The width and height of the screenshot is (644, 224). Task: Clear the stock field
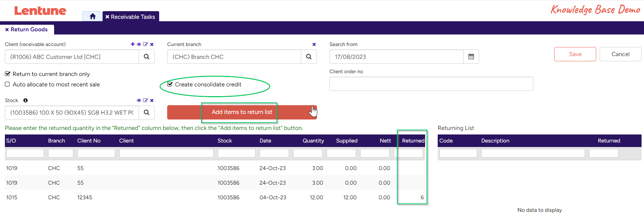[152, 100]
